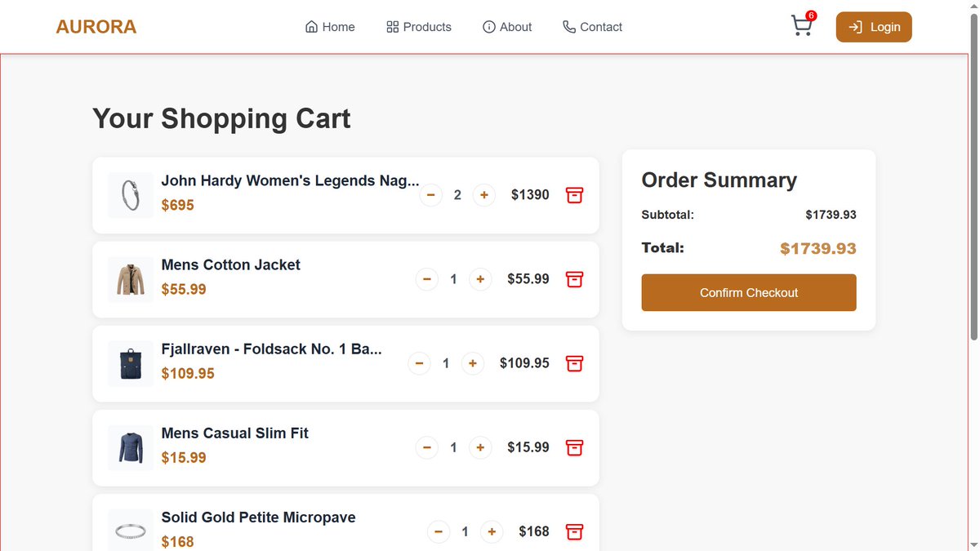This screenshot has width=980, height=551.
Task: Click the $695 unit price
Action: click(x=178, y=205)
